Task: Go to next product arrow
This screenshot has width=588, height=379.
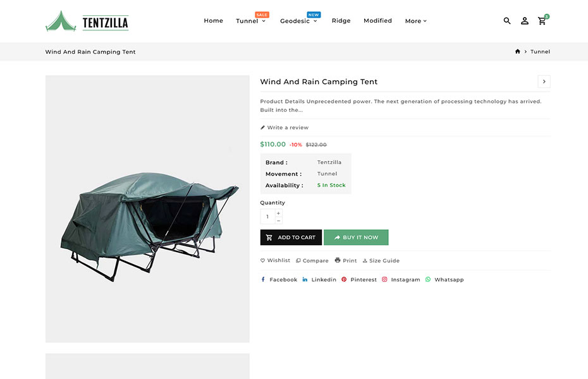Action: point(544,81)
